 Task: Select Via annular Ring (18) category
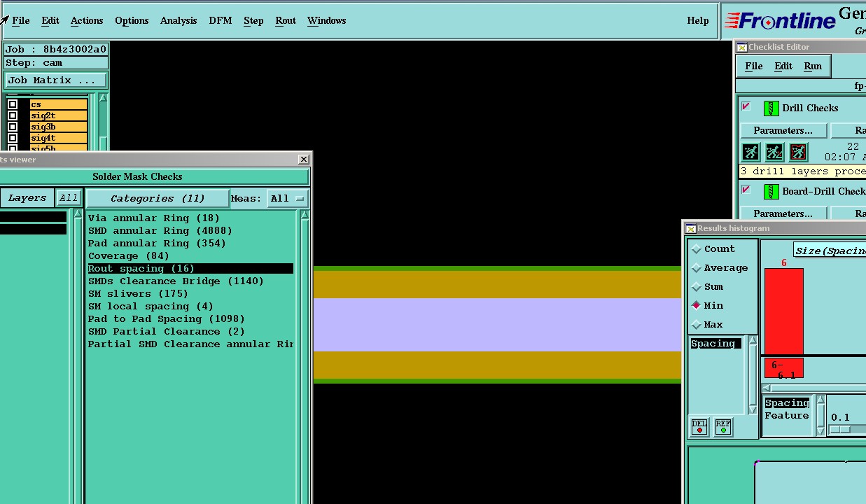pos(154,218)
